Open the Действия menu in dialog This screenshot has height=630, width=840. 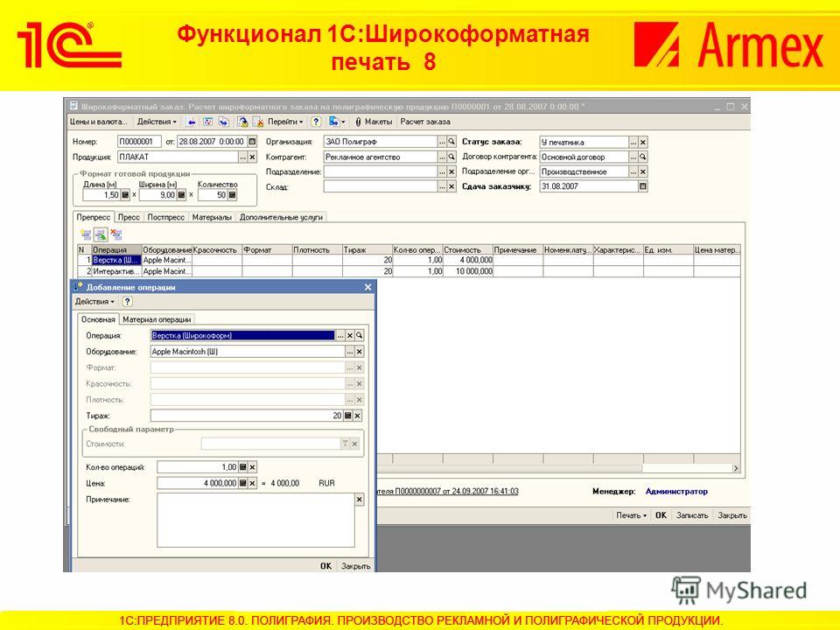coord(94,302)
